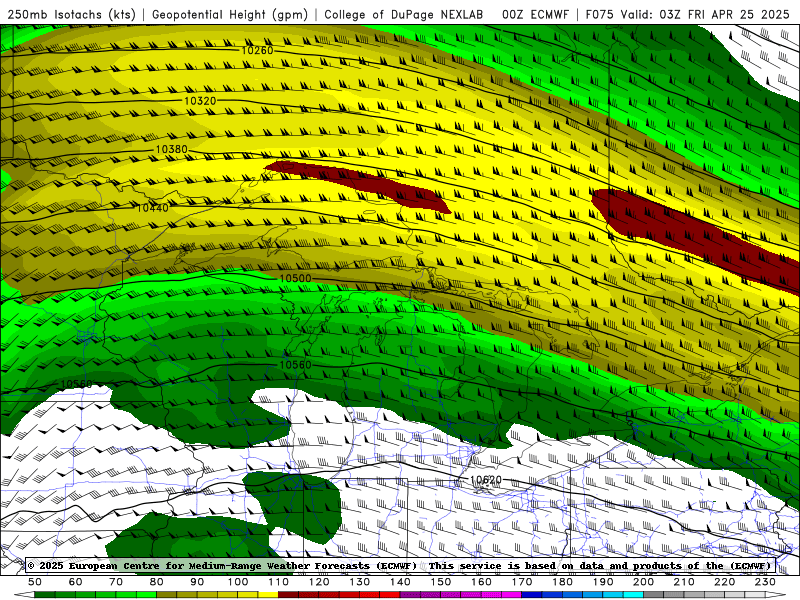
Task: Click the 70 knot legend value
Action: (x=116, y=582)
